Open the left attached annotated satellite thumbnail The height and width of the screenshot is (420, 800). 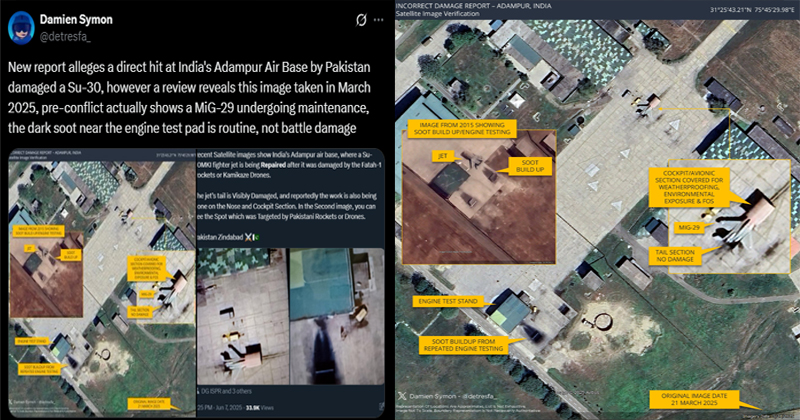102,283
